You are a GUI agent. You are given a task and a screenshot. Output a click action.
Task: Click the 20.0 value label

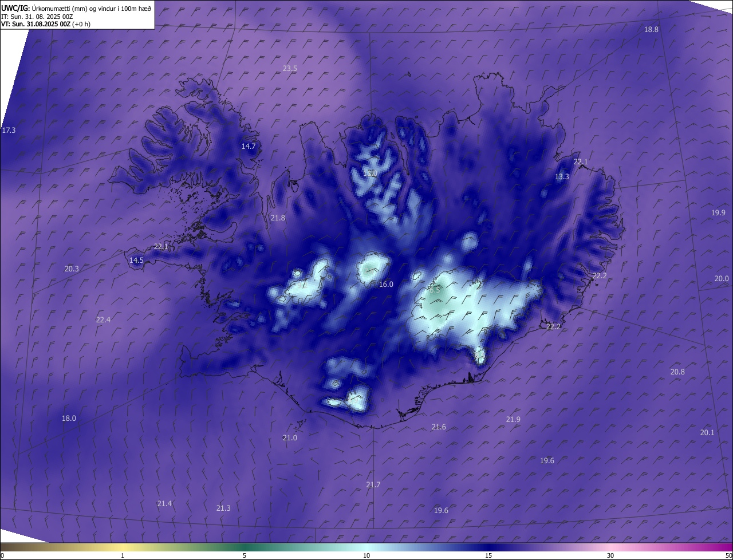(x=721, y=278)
